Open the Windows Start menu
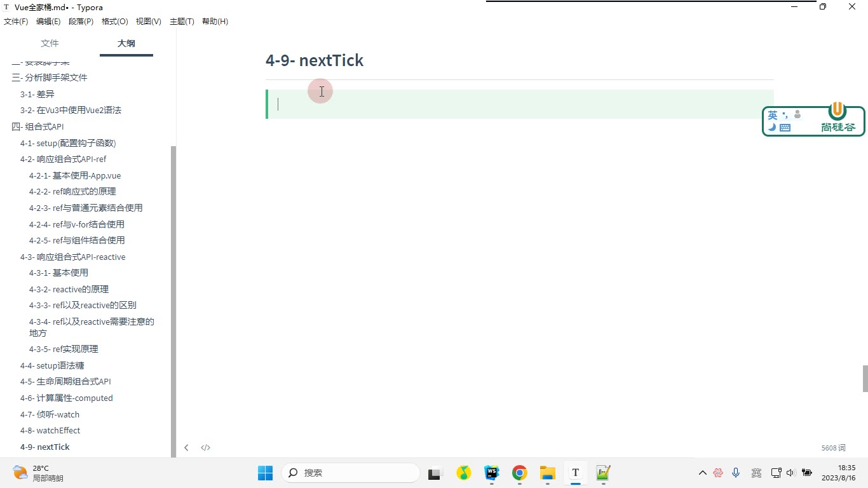The width and height of the screenshot is (868, 488). pos(265,473)
